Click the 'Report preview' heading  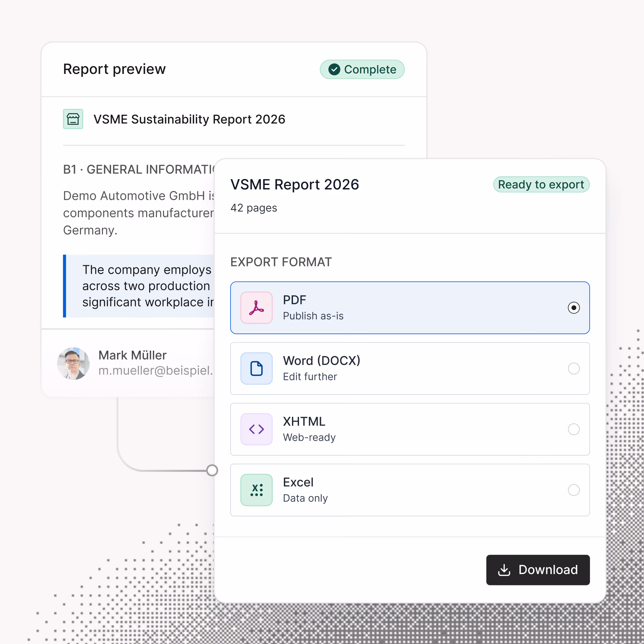(114, 69)
